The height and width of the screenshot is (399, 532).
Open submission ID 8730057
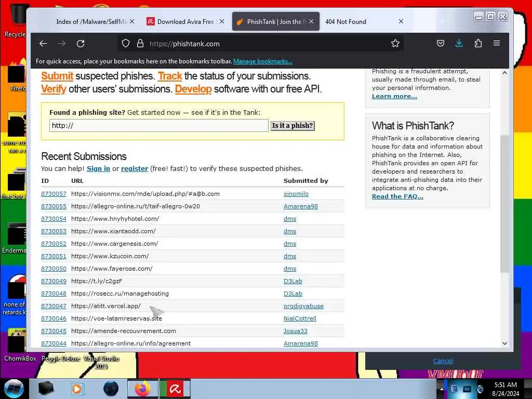pyautogui.click(x=54, y=194)
